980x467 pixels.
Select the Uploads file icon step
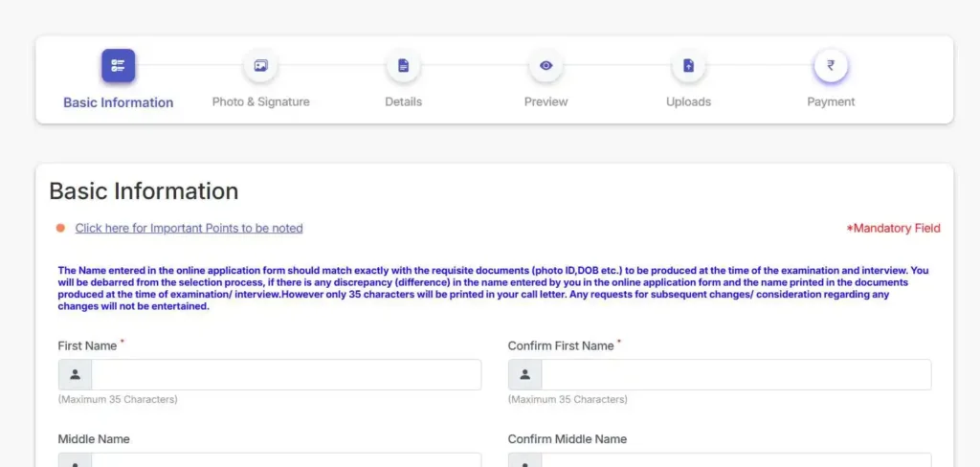(x=689, y=66)
